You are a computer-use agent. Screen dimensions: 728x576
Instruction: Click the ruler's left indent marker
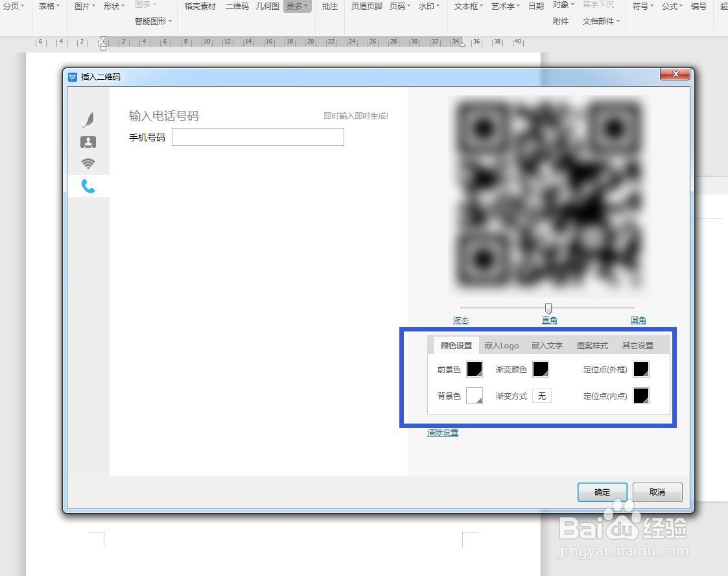tap(104, 43)
